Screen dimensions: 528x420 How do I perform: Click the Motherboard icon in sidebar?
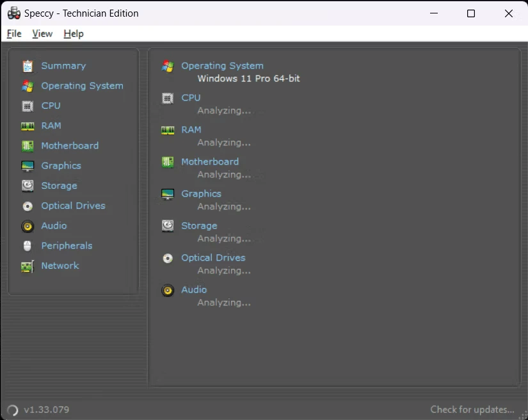coord(28,146)
